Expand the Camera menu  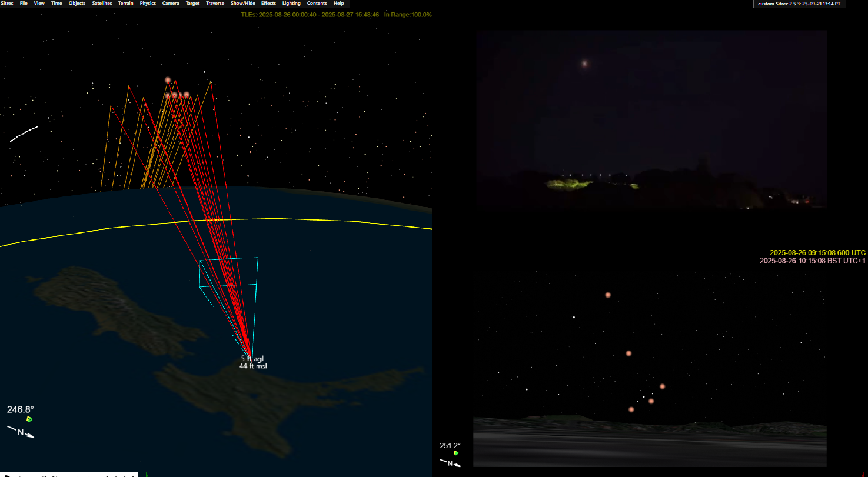171,4
